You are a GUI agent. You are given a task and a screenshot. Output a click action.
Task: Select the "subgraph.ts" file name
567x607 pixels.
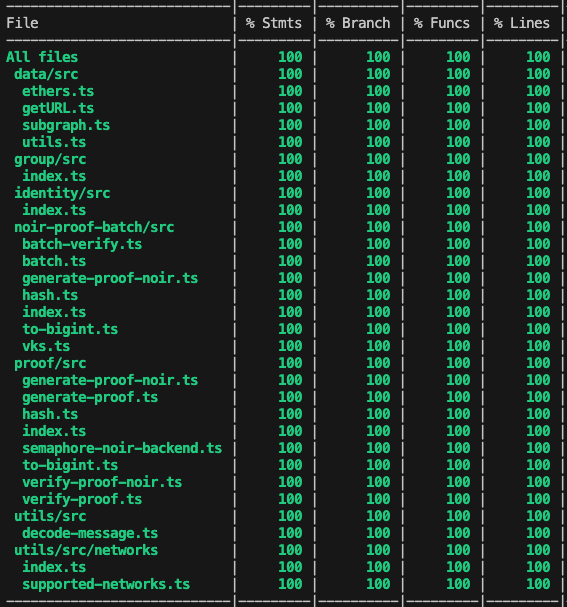point(66,125)
